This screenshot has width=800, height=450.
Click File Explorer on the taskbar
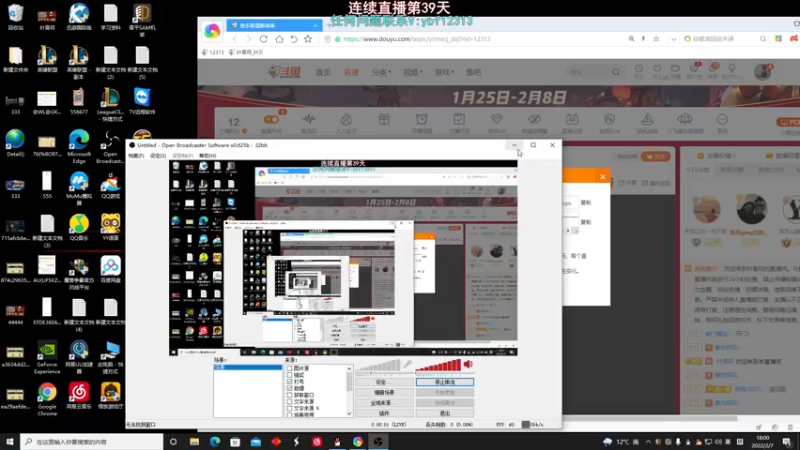[194, 442]
